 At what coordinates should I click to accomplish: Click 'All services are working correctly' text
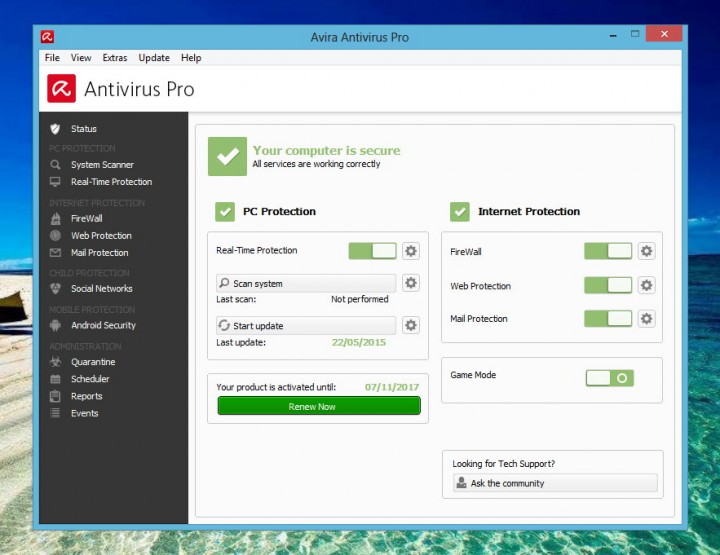(x=316, y=164)
